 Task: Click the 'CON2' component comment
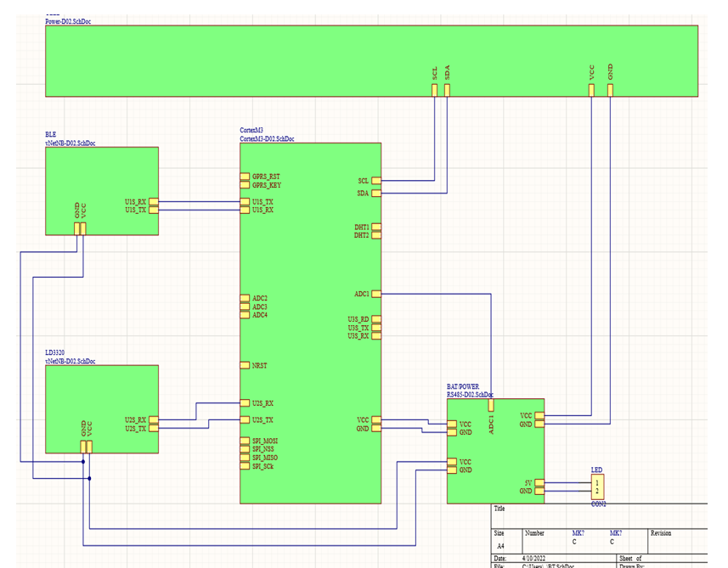pos(599,504)
